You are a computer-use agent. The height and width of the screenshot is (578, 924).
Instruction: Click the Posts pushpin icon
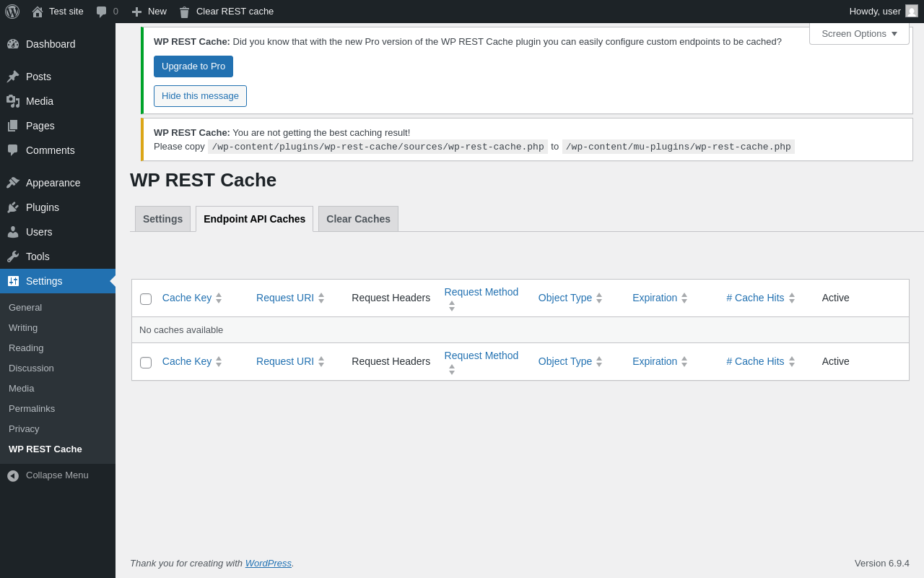tap(13, 77)
